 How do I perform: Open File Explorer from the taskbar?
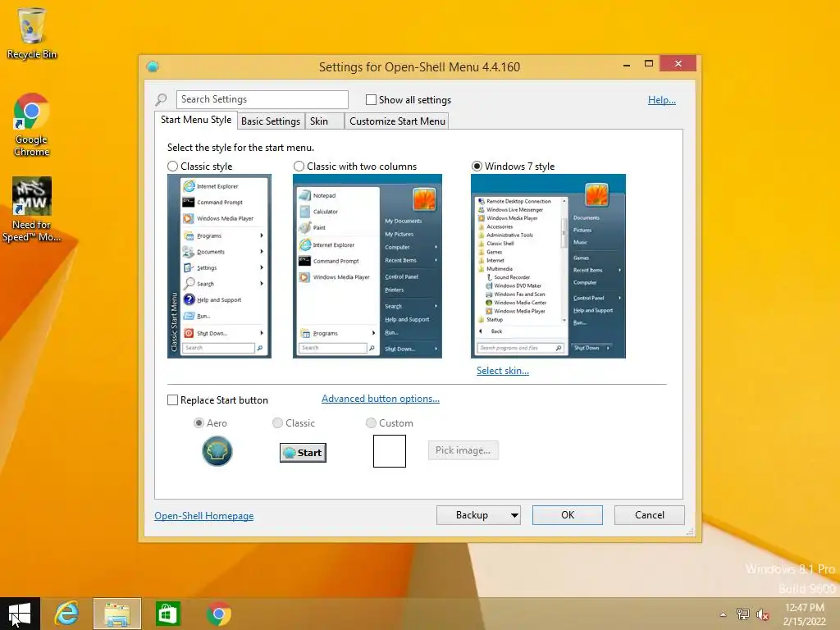(x=117, y=614)
